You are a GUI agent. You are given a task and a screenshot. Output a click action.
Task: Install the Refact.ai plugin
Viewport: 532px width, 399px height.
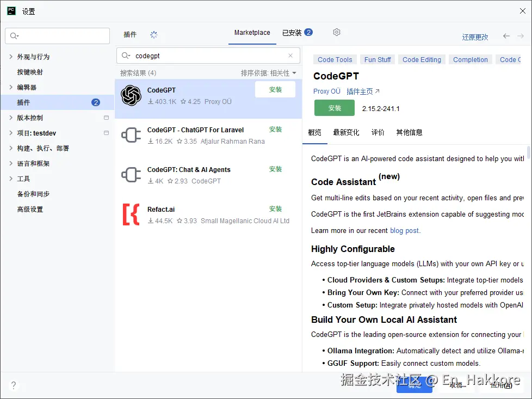[275, 209]
